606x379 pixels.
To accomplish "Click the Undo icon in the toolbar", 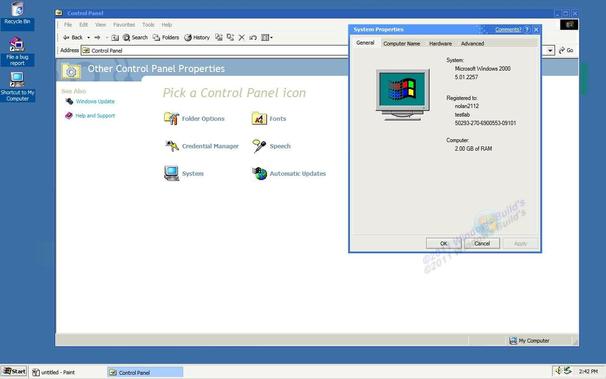I will tap(253, 37).
